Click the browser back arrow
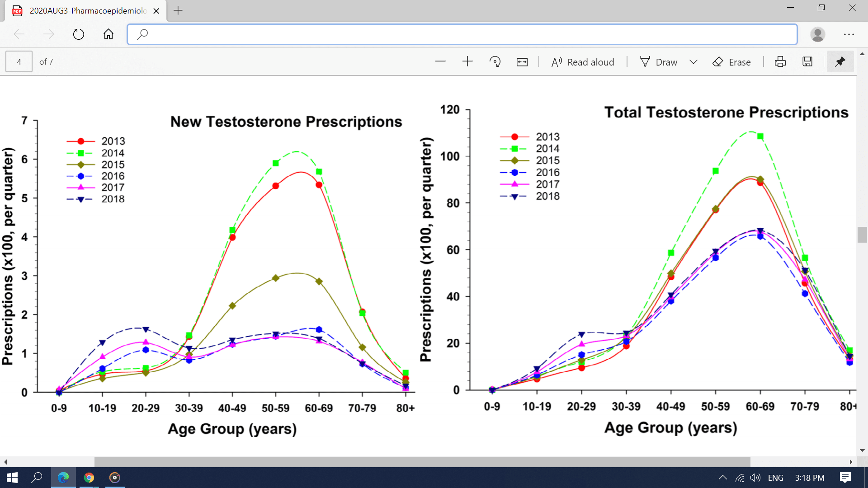Screen dimensions: 868x488 [x=19, y=34]
